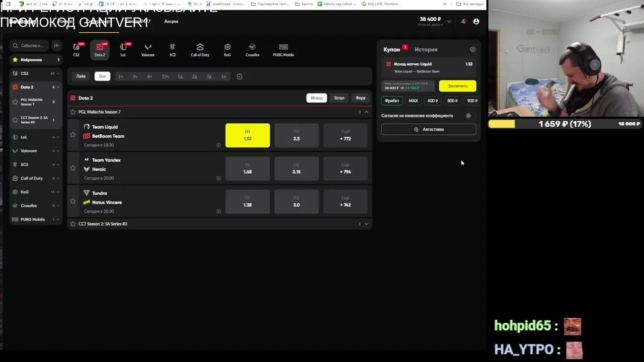The image size is (644, 362).
Task: Pick П1 1.68 for Team Yandex
Action: (x=248, y=168)
